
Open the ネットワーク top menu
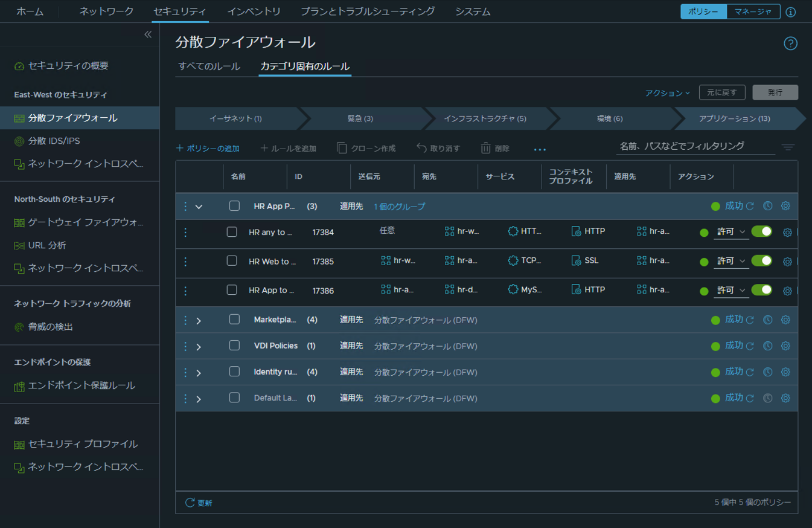pyautogui.click(x=106, y=11)
